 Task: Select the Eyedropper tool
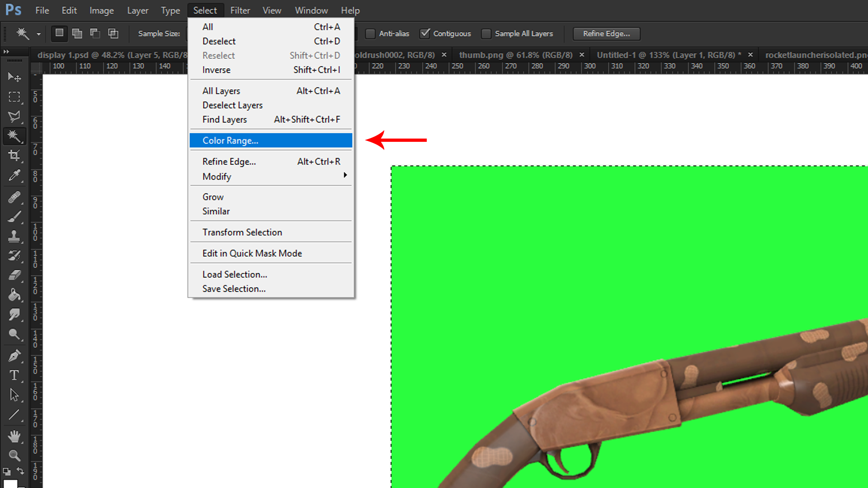14,175
